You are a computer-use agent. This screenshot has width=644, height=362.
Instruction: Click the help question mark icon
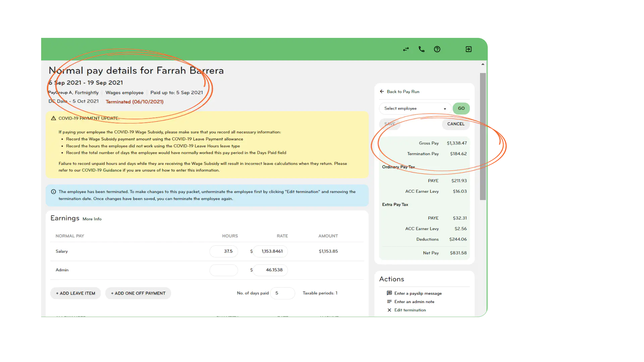(x=437, y=49)
